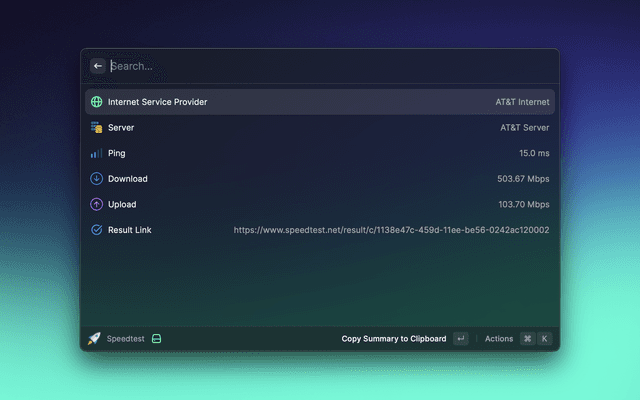Screen dimensions: 640x400
Task: Click the AT&T Server value
Action: coord(524,128)
